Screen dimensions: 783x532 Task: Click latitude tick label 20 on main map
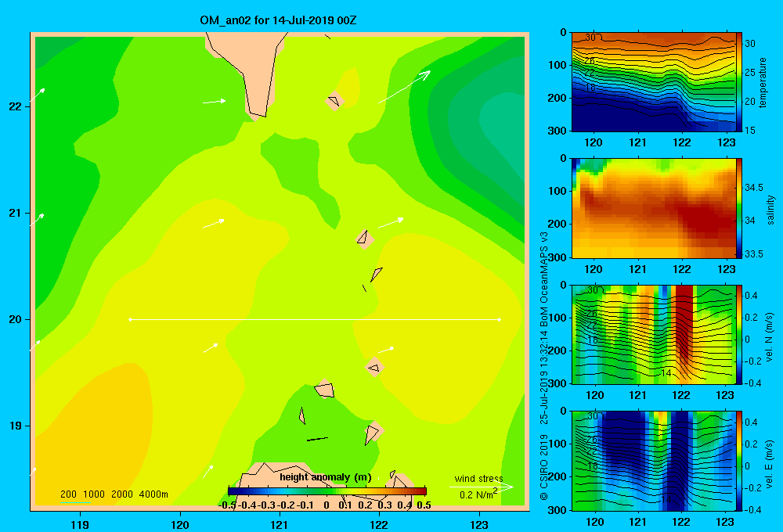(16, 319)
